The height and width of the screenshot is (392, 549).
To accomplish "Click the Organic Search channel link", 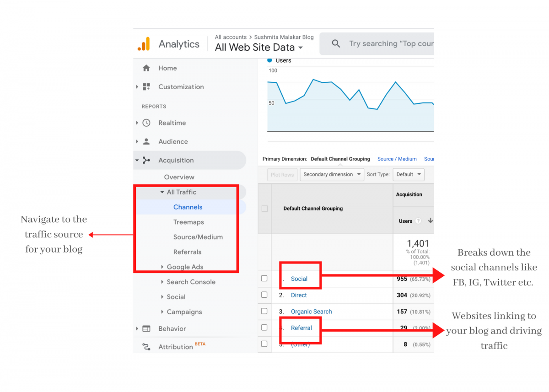I will [312, 311].
